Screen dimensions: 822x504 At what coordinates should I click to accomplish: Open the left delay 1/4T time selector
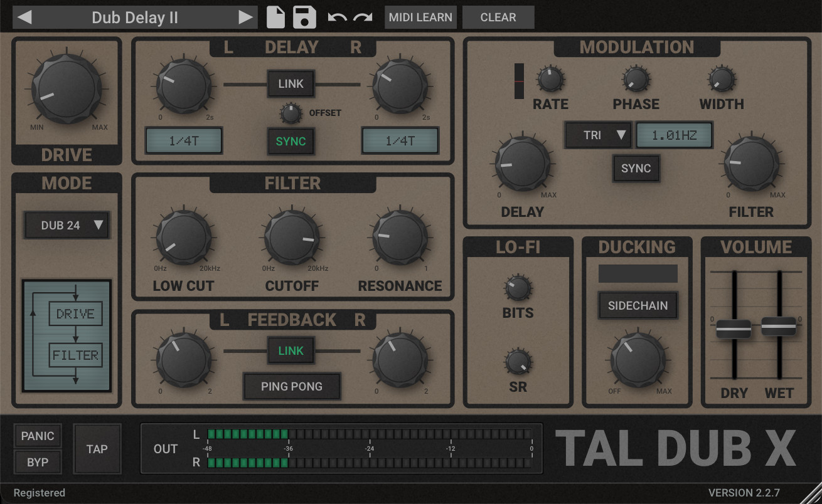[x=184, y=141]
